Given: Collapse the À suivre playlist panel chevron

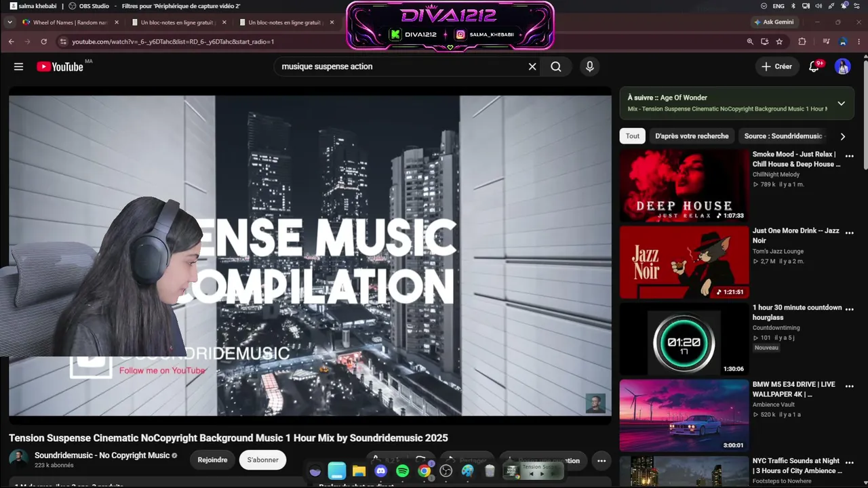Looking at the screenshot, I should tap(842, 104).
